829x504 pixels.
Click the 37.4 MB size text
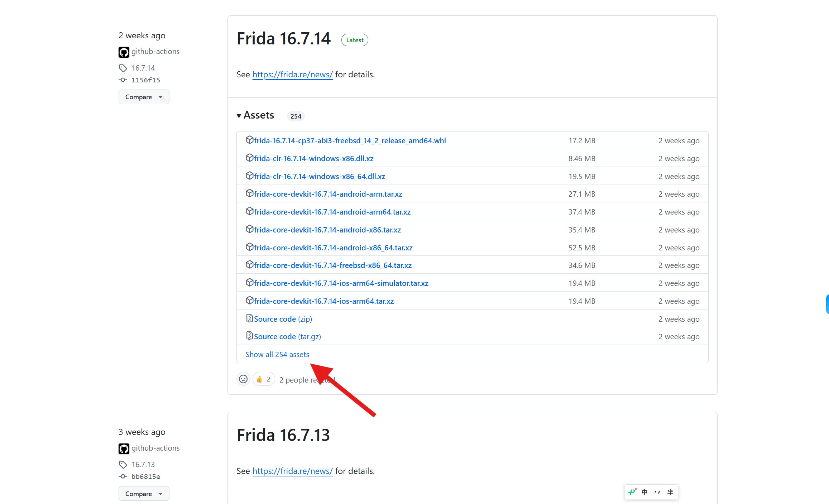(582, 212)
